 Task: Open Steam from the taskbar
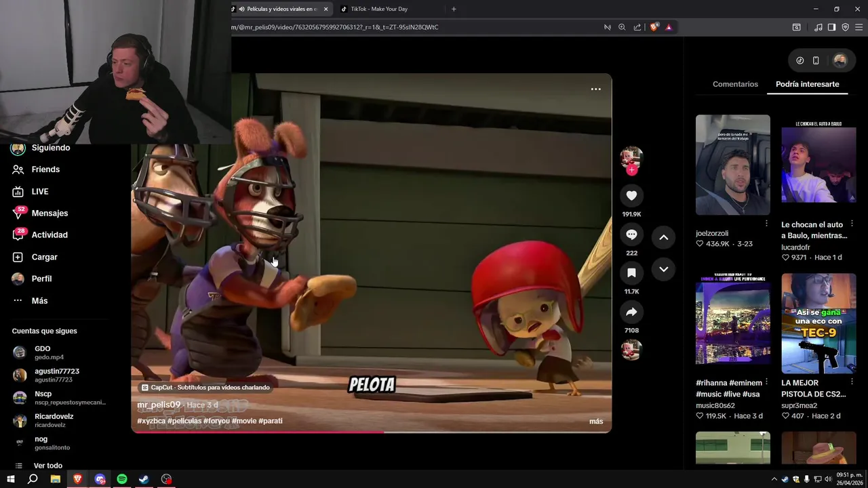[144, 479]
